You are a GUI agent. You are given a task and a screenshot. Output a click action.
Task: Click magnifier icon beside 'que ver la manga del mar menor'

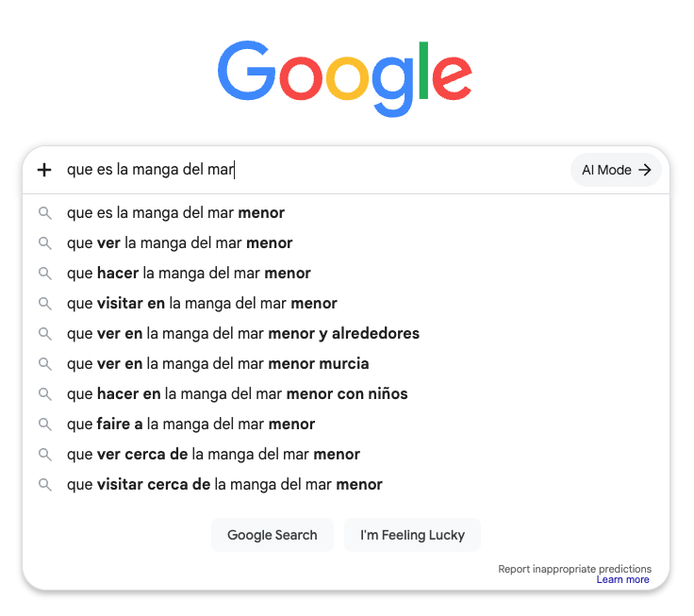pos(44,243)
